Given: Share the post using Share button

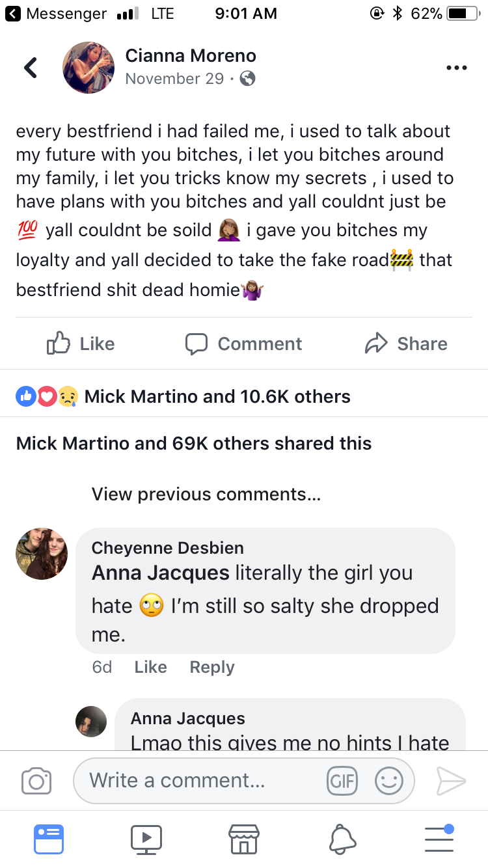Looking at the screenshot, I should point(407,344).
